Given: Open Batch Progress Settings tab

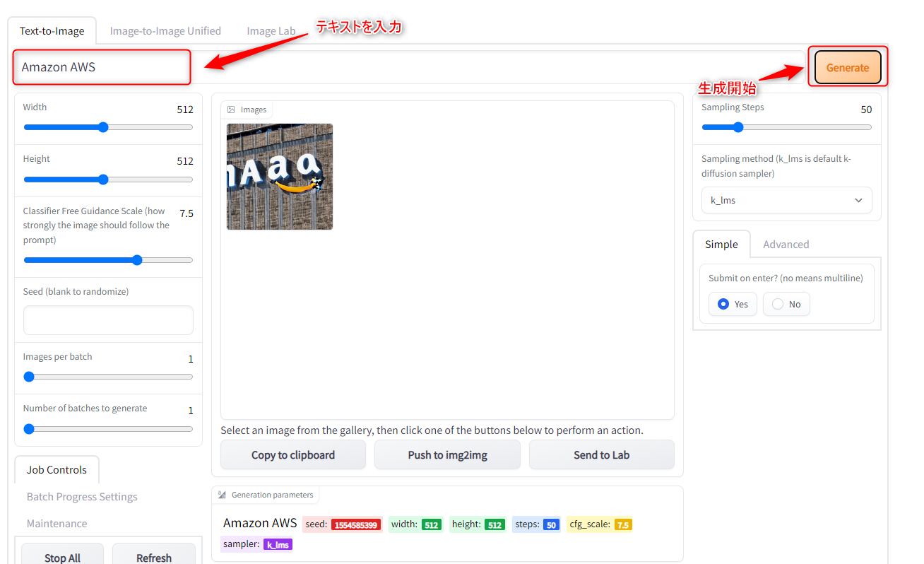Looking at the screenshot, I should 82,497.
